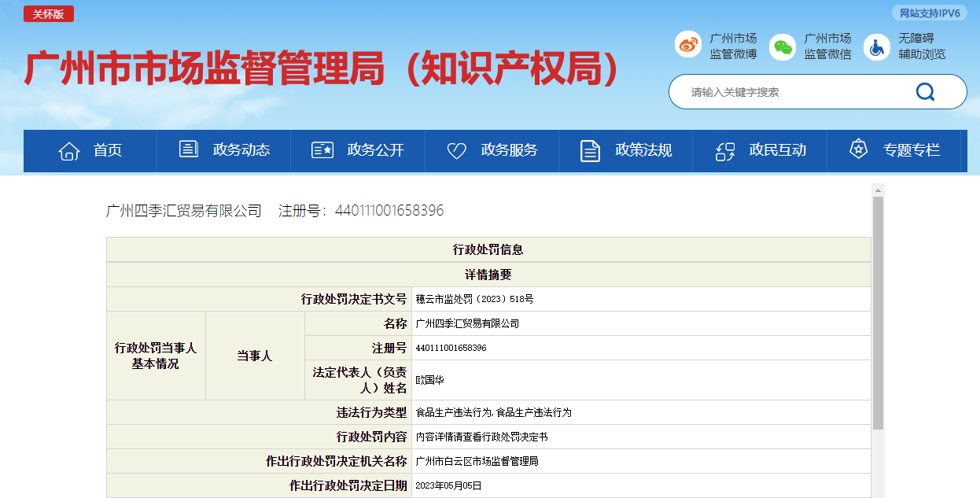Click the heart icon beside 政务服务
980x498 pixels.
tap(457, 151)
